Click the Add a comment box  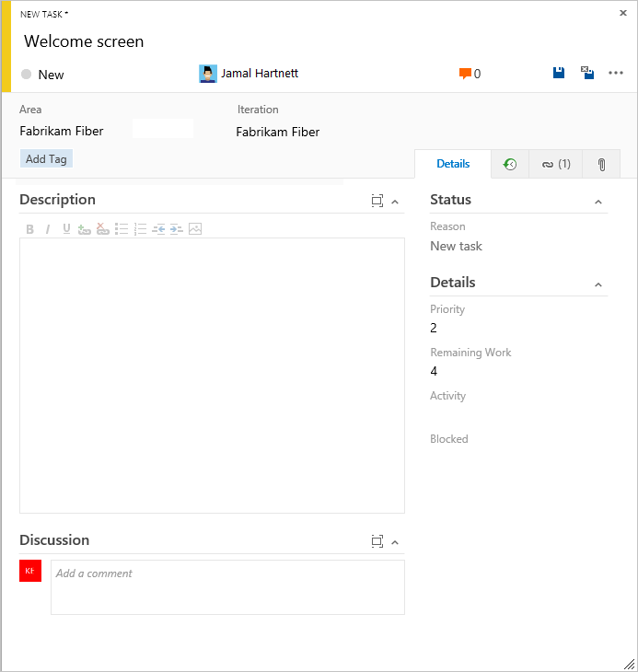click(227, 587)
